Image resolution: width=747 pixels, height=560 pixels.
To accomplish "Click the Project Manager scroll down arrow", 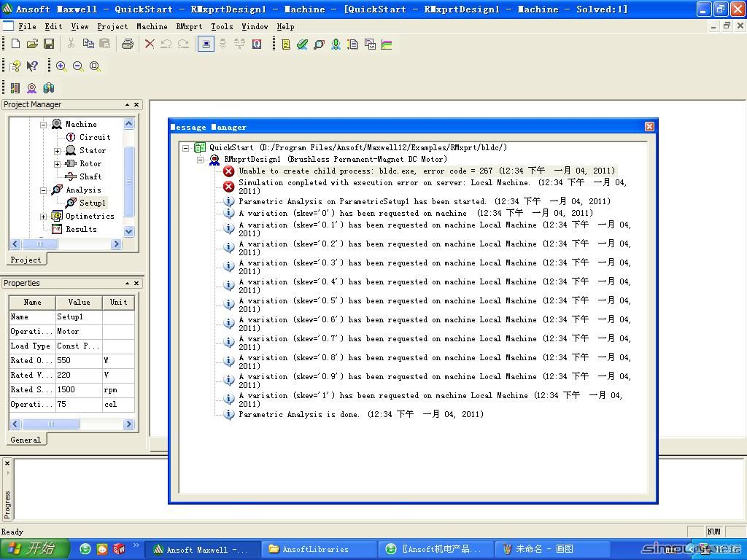I will 129,231.
